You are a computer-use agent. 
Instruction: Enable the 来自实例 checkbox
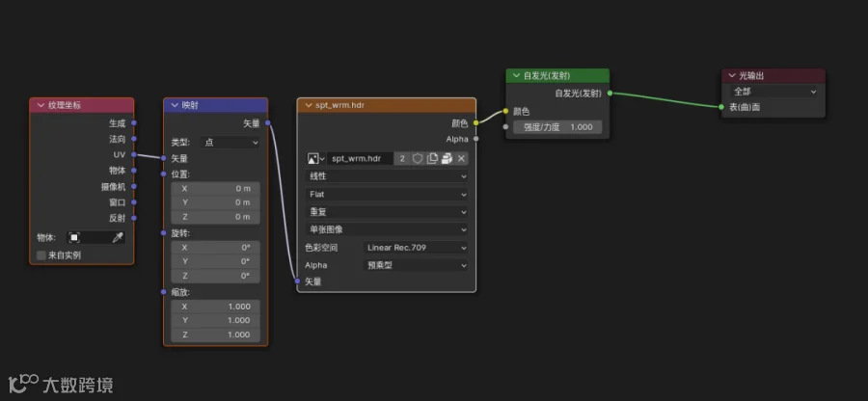coord(41,255)
